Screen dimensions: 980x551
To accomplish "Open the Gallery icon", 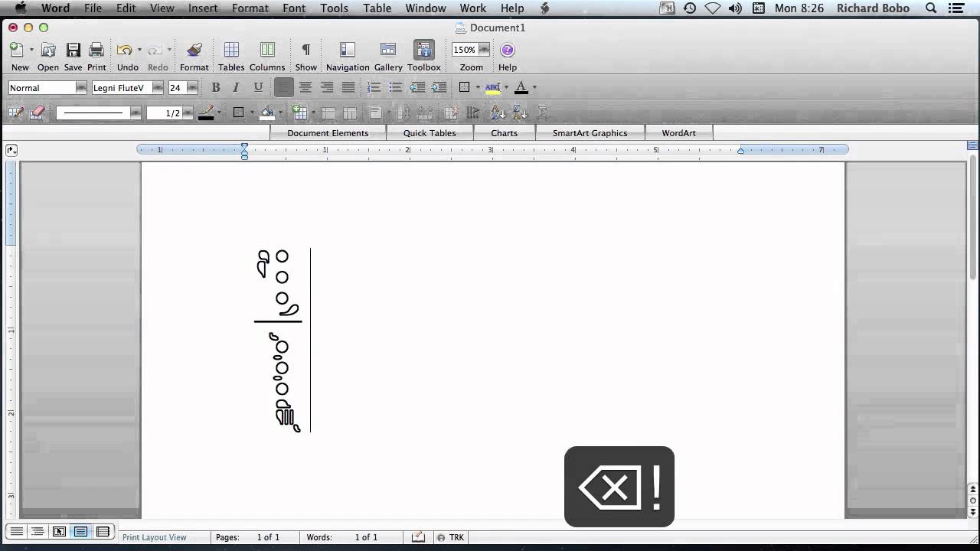I will pos(388,50).
